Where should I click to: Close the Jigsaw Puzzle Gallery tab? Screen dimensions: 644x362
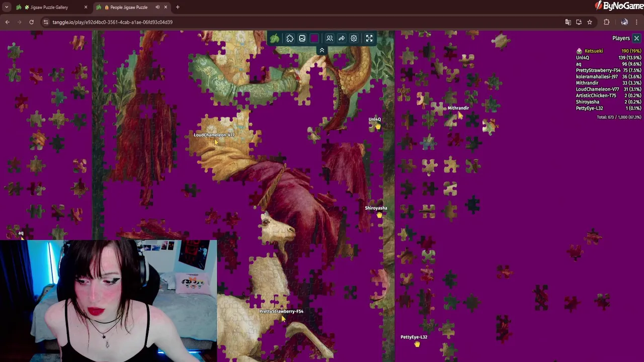point(86,7)
